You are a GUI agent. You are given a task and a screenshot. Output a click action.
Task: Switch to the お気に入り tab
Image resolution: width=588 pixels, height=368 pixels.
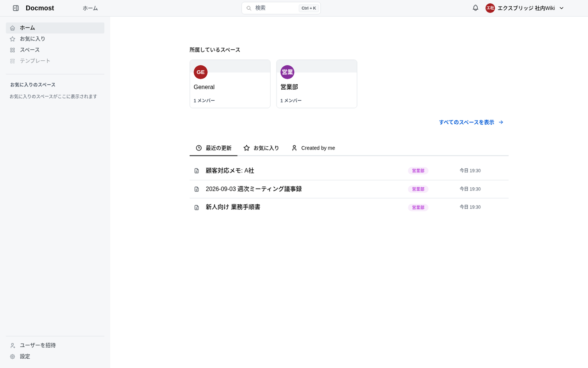(x=261, y=148)
